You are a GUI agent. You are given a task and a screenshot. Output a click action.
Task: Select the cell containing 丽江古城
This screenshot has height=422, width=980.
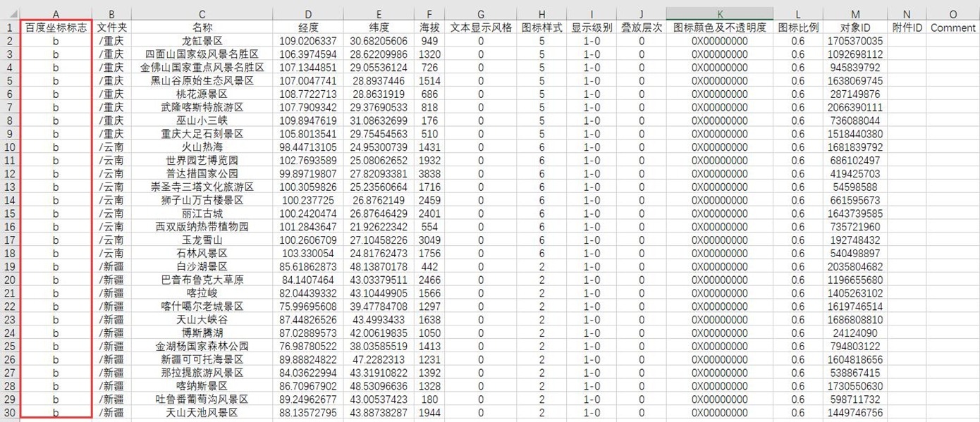click(x=202, y=213)
